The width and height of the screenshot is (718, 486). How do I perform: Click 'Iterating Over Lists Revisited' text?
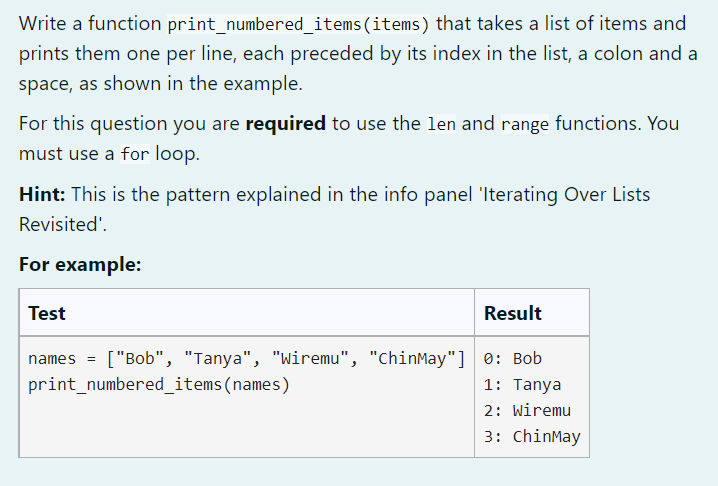click(334, 209)
